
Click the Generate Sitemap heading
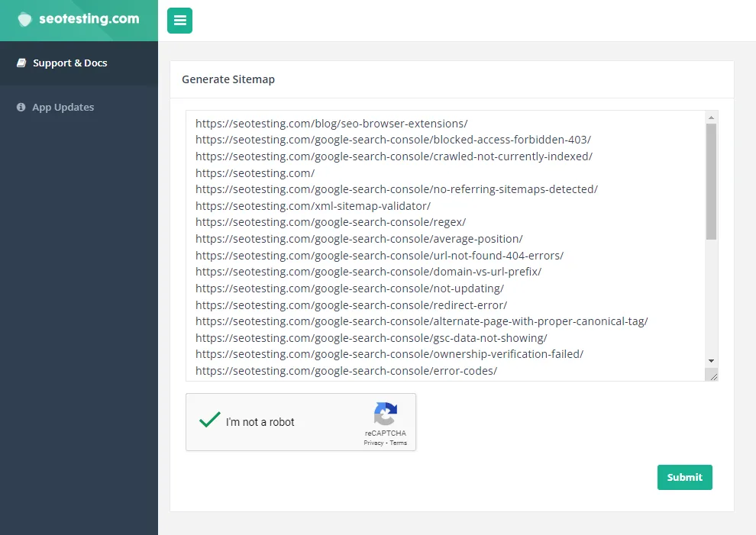tap(228, 79)
